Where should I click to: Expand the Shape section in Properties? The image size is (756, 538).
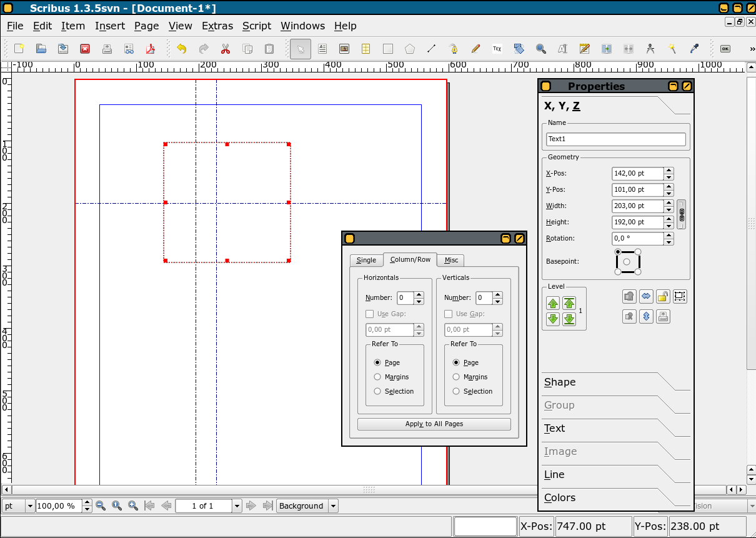click(x=615, y=382)
